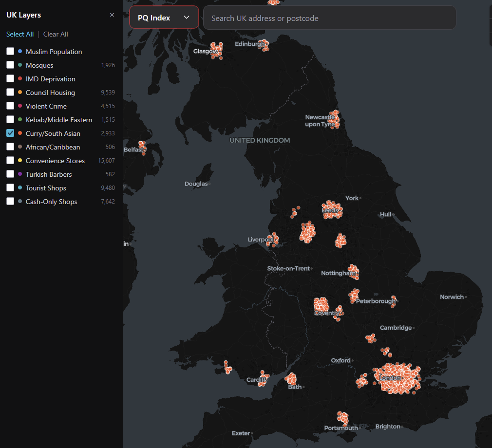Image resolution: width=492 pixels, height=448 pixels.
Task: Click the Belfast map label
Action: click(133, 149)
